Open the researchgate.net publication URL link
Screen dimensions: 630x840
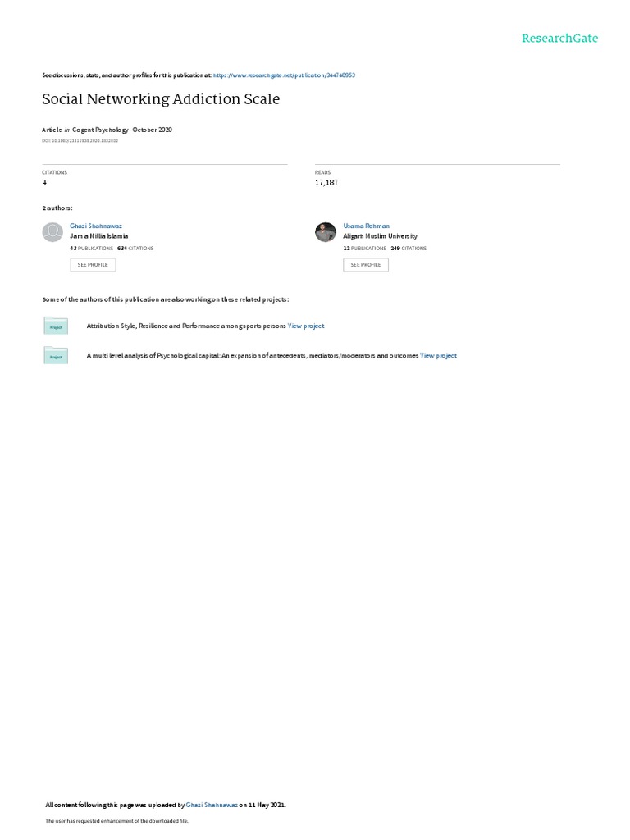[284, 75]
